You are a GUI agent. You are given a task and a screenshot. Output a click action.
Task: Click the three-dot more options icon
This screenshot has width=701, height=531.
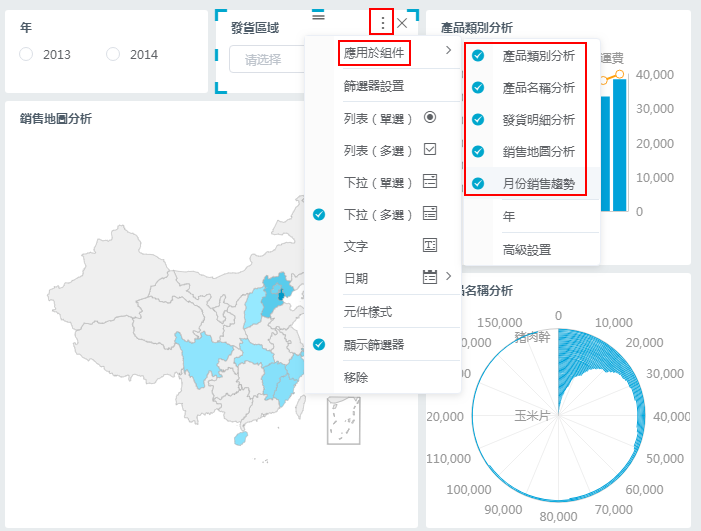pos(382,22)
